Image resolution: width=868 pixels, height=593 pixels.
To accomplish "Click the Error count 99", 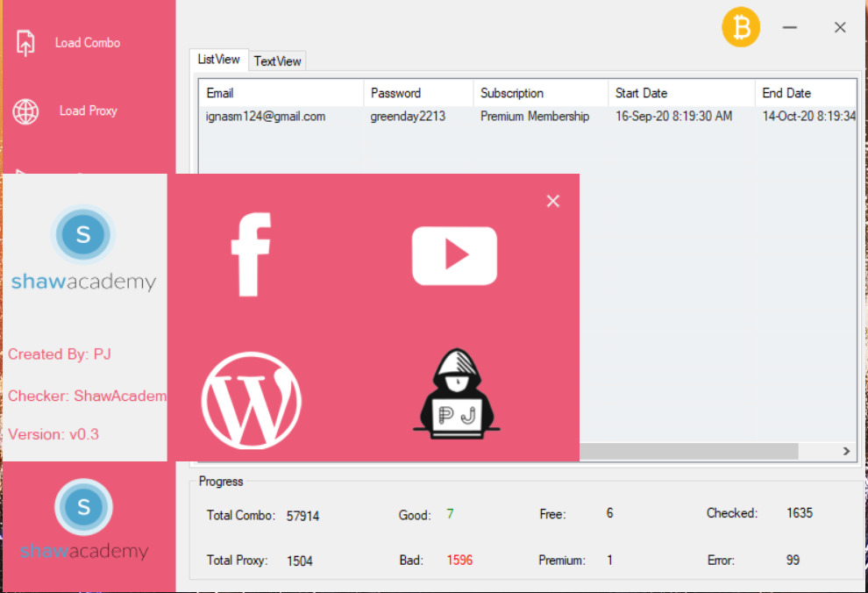I will click(x=793, y=560).
